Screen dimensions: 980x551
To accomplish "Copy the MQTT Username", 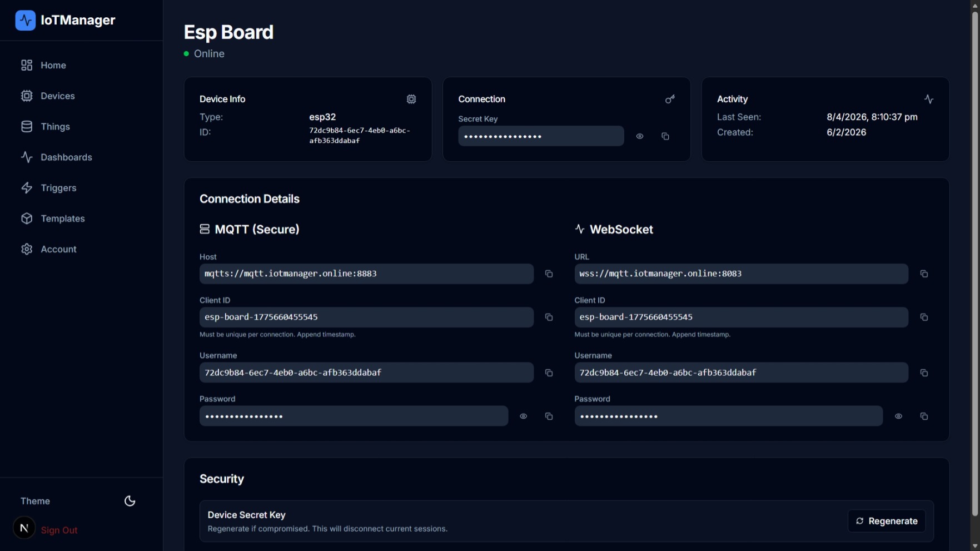I will (549, 373).
